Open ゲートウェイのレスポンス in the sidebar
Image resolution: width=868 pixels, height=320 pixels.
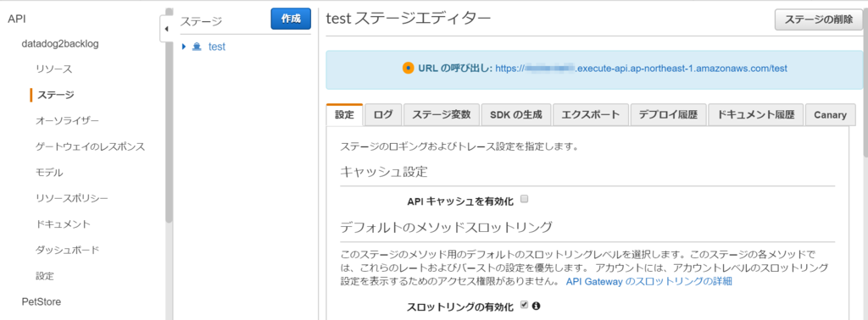click(x=90, y=146)
